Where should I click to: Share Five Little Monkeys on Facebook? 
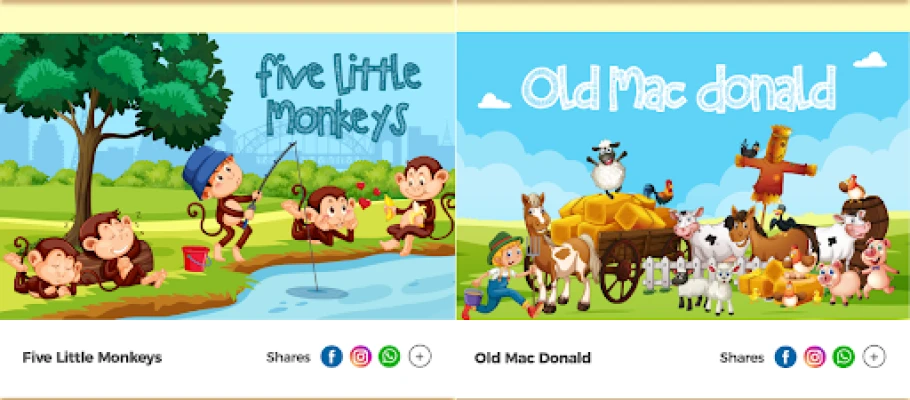[x=331, y=356]
